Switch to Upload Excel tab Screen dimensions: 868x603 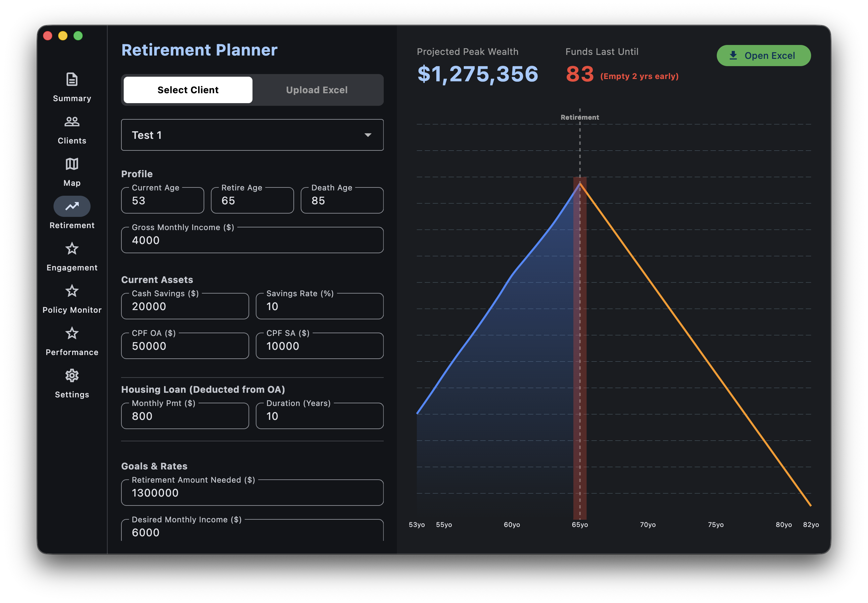click(317, 90)
